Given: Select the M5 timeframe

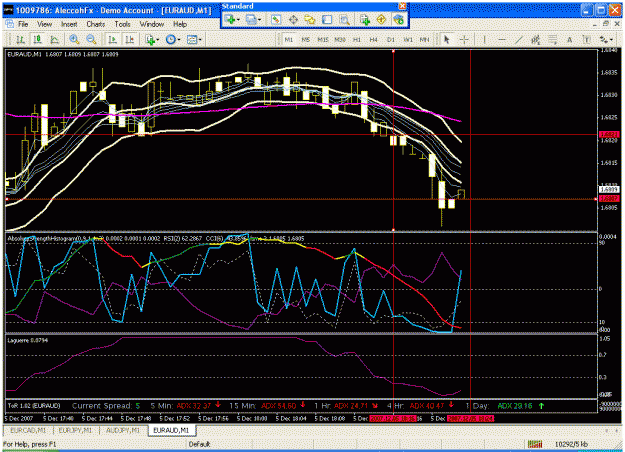Looking at the screenshot, I should (x=306, y=39).
